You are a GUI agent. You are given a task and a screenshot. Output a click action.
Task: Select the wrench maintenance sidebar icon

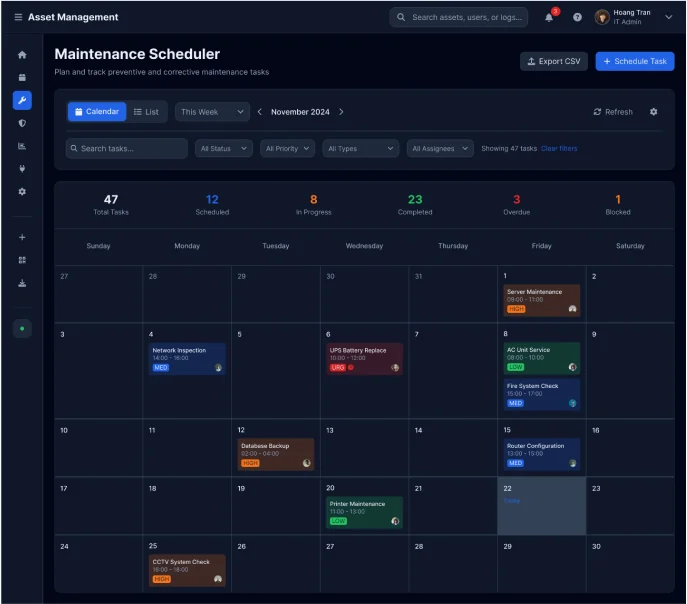[x=22, y=100]
